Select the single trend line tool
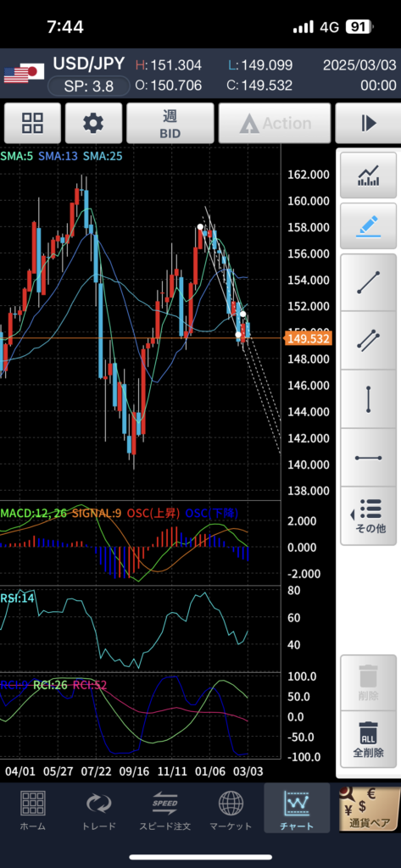Image resolution: width=401 pixels, height=868 pixels. pyautogui.click(x=368, y=282)
